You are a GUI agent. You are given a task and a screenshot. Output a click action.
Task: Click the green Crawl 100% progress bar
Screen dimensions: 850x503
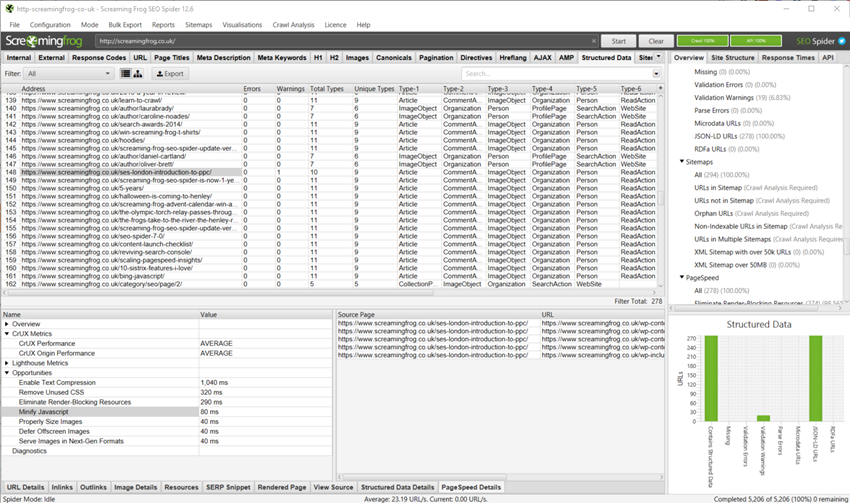pos(702,41)
